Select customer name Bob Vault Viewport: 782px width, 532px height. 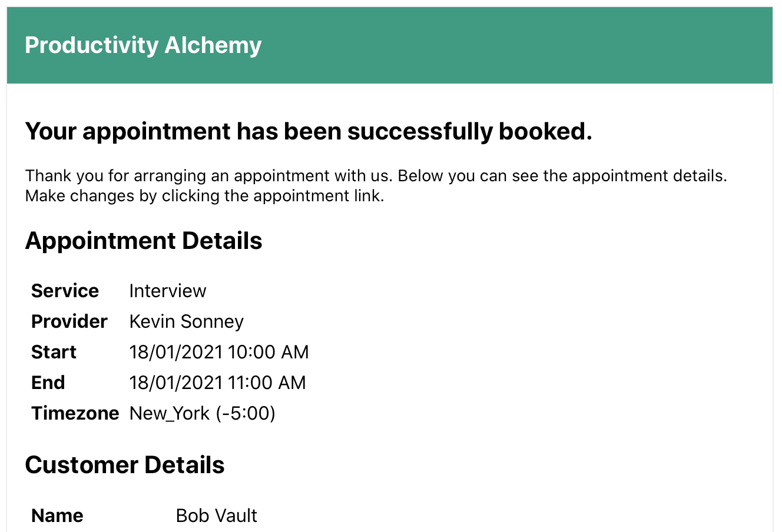217,516
